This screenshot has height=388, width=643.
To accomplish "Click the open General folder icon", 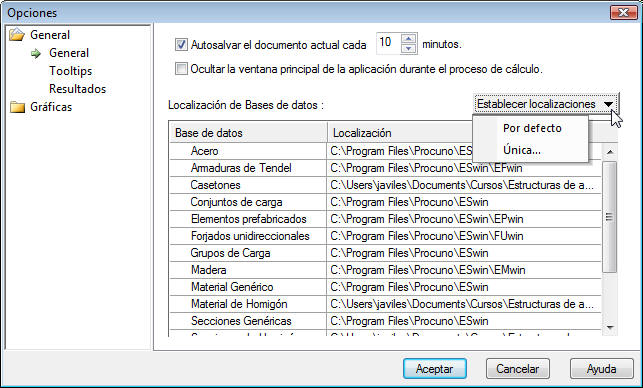I will [x=17, y=35].
